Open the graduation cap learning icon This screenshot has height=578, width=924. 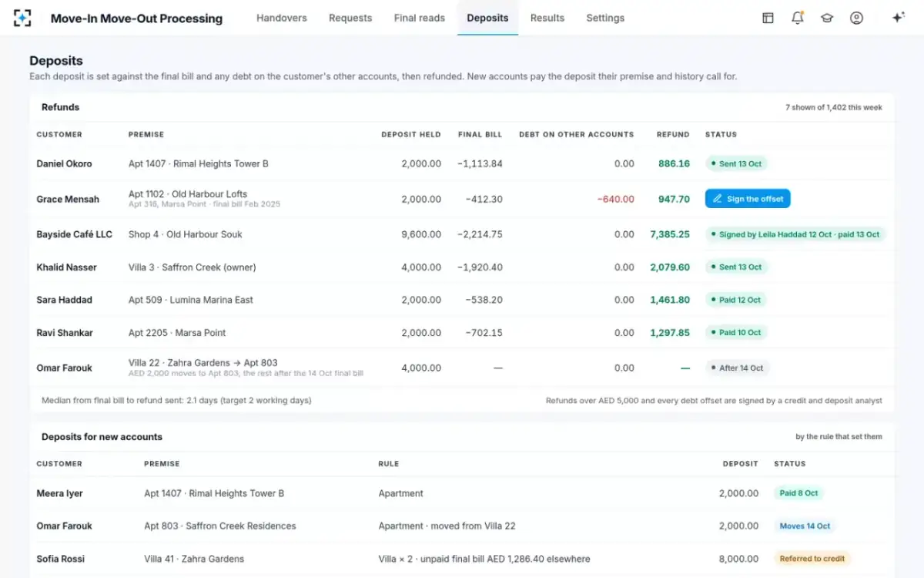pyautogui.click(x=827, y=18)
